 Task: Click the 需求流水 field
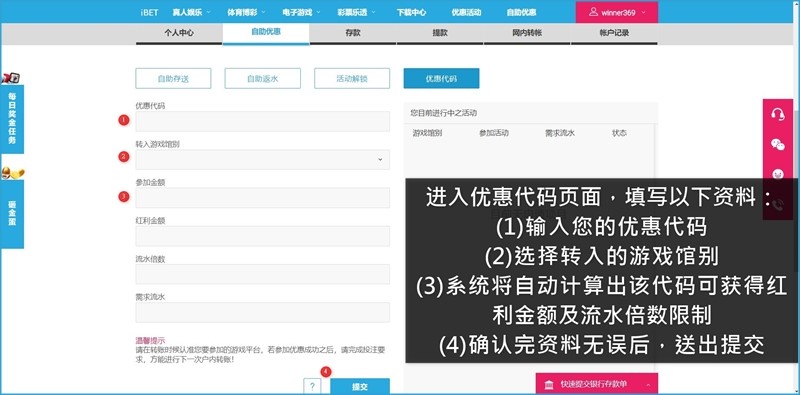[x=262, y=312]
